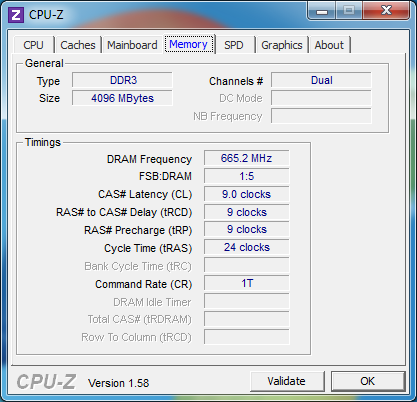Click the Channels # Dual field

click(x=321, y=80)
